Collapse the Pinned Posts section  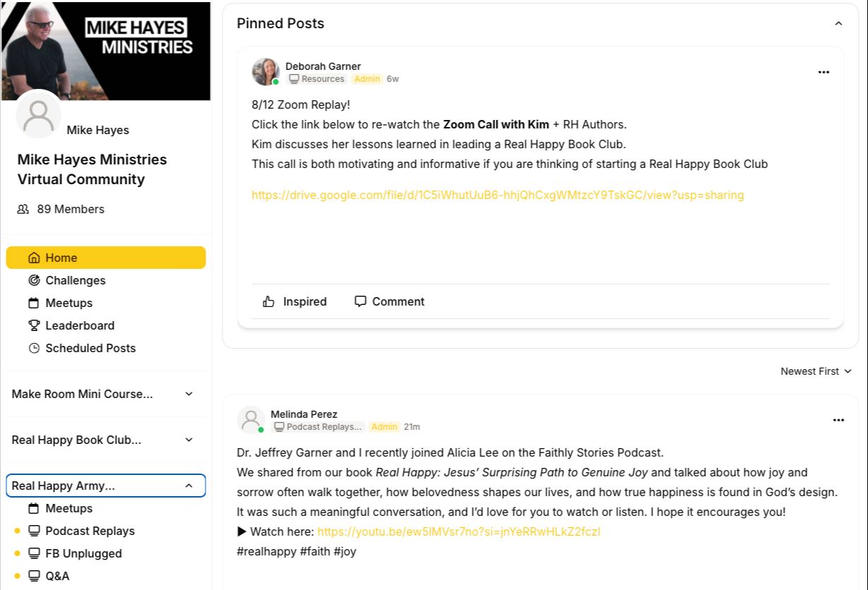coord(838,23)
